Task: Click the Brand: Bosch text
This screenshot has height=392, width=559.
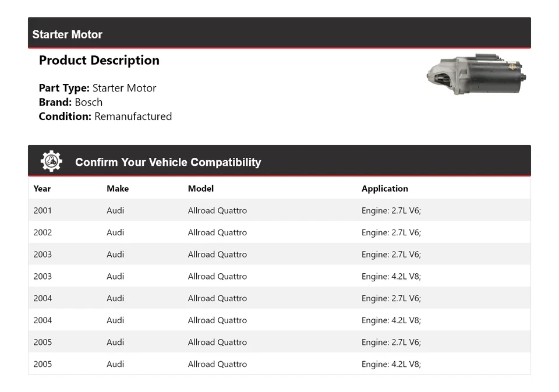Action: pos(70,103)
